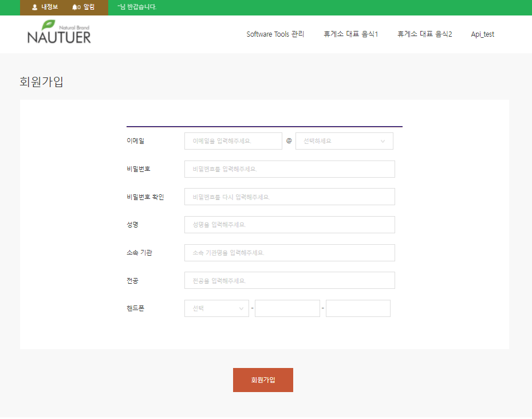Click into the 비밀번호 password field
532x419 pixels.
coord(289,169)
